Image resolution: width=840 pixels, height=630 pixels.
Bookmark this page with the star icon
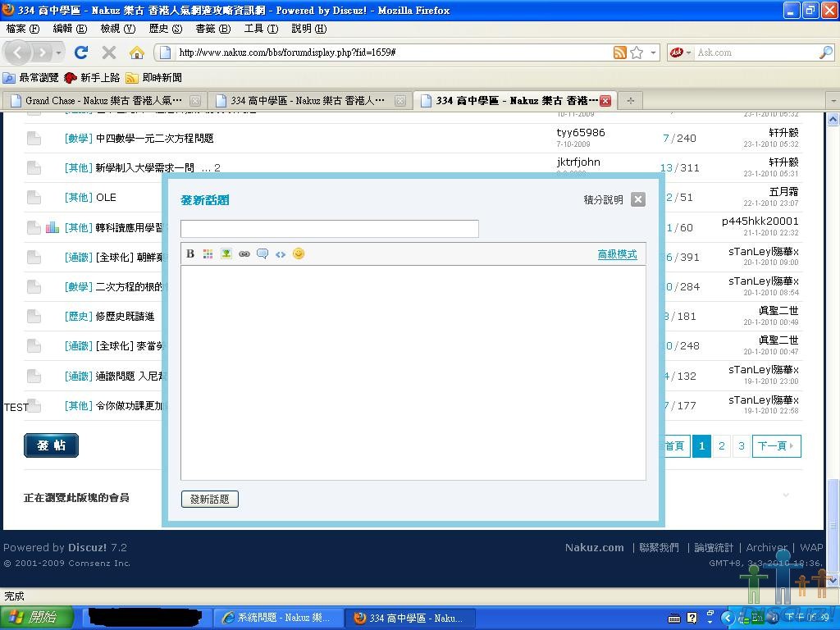637,52
